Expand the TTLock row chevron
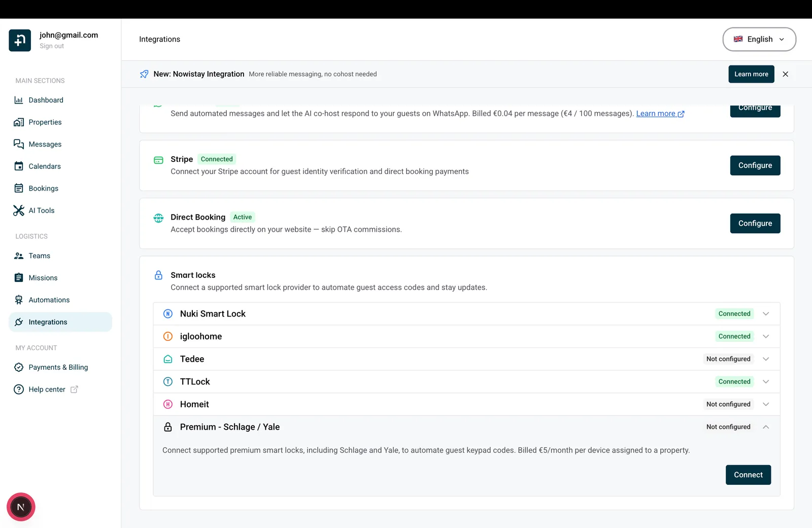This screenshot has height=528, width=812. pos(766,381)
